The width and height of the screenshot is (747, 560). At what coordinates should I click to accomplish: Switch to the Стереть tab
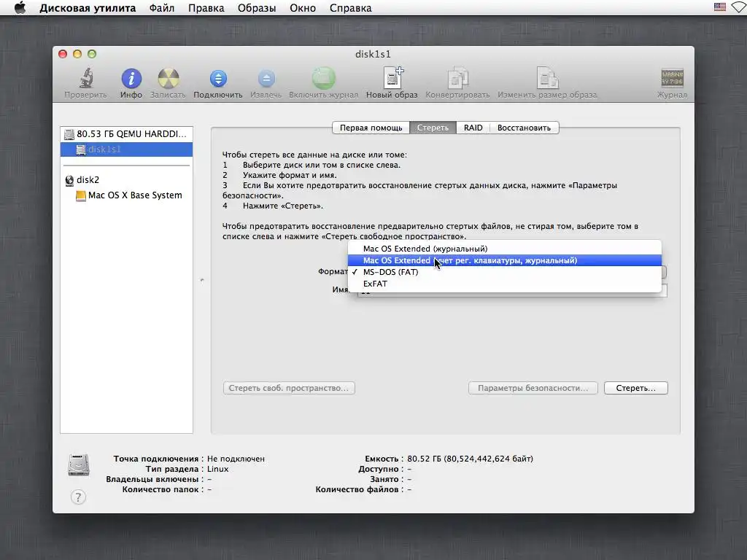(433, 128)
